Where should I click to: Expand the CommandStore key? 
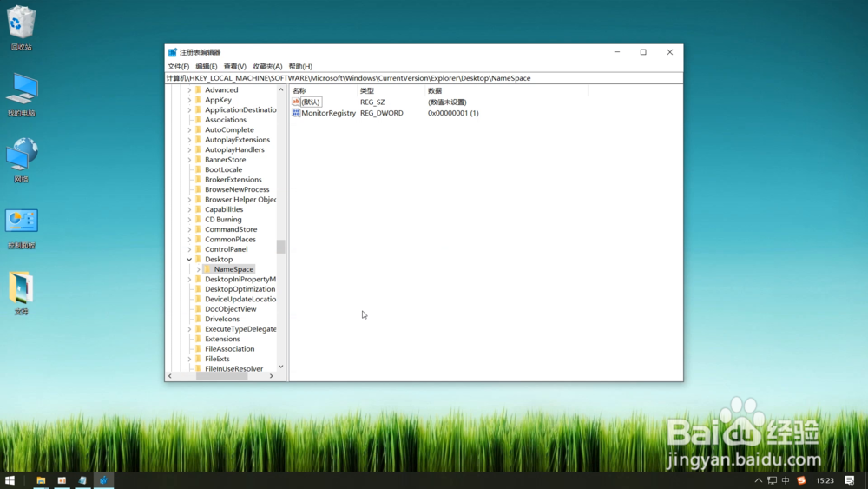point(189,229)
